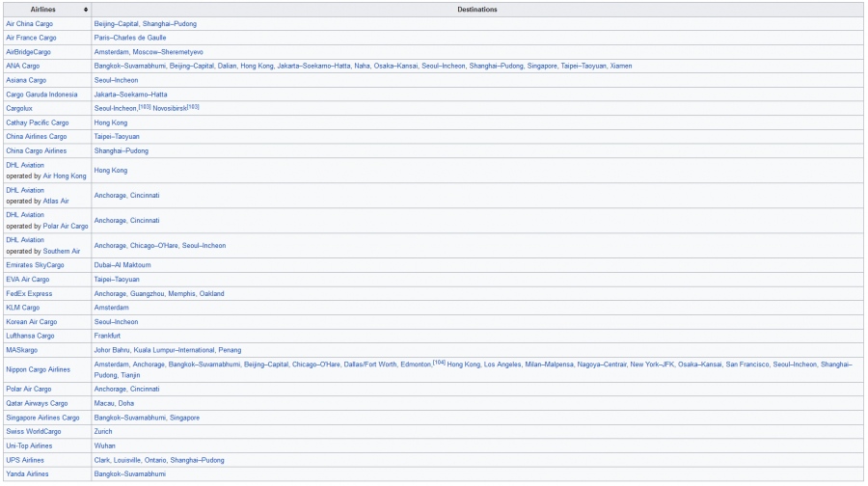The width and height of the screenshot is (868, 486).
Task: Open the AirBridgeCargo airline page
Action: coord(28,51)
